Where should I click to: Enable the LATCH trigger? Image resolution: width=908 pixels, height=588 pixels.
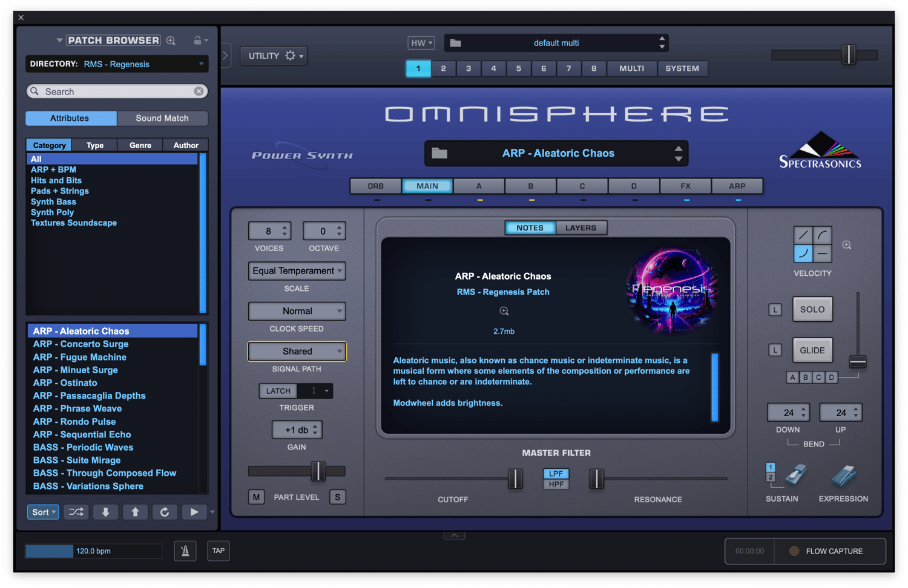(278, 391)
